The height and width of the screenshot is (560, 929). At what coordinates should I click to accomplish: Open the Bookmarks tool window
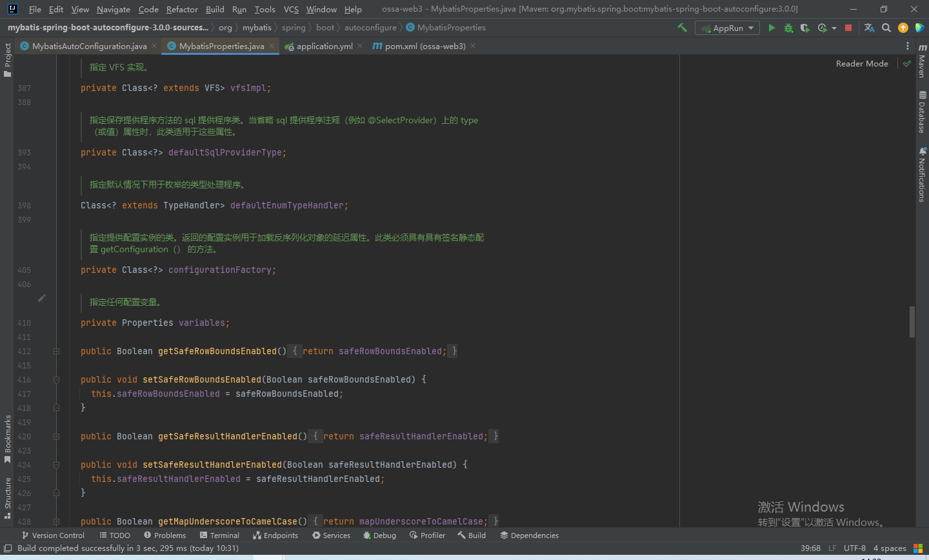[x=7, y=439]
